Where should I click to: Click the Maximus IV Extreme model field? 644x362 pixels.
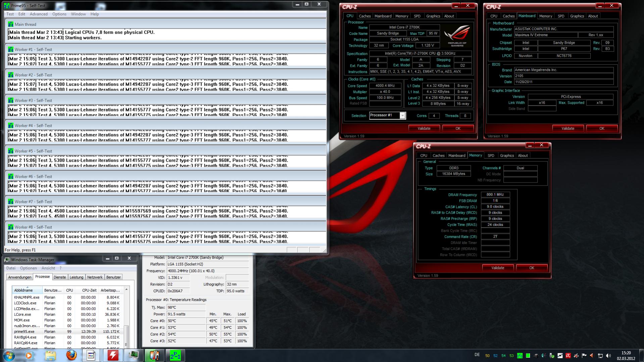[546, 35]
